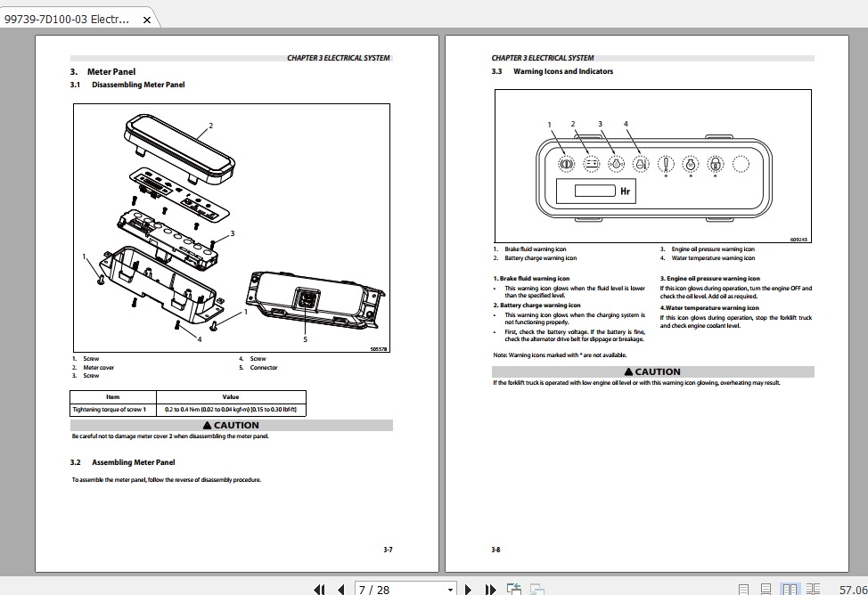Close the 99739-7D100-03 Electrical tab

click(146, 18)
